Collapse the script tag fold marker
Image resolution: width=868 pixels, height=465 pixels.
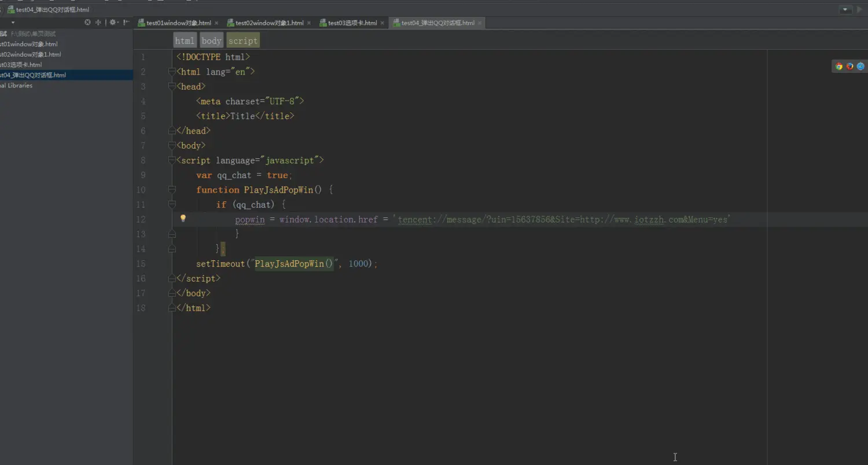pos(172,160)
